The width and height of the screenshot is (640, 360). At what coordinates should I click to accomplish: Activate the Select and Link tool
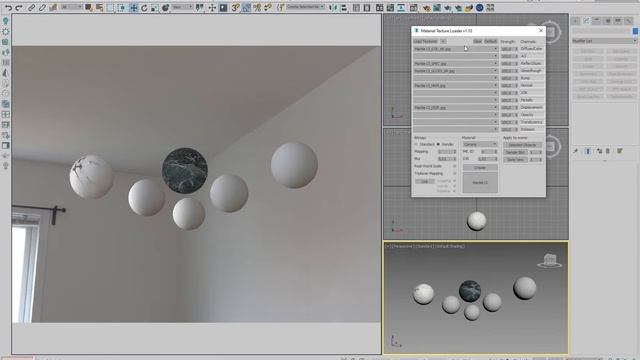(x=31, y=7)
